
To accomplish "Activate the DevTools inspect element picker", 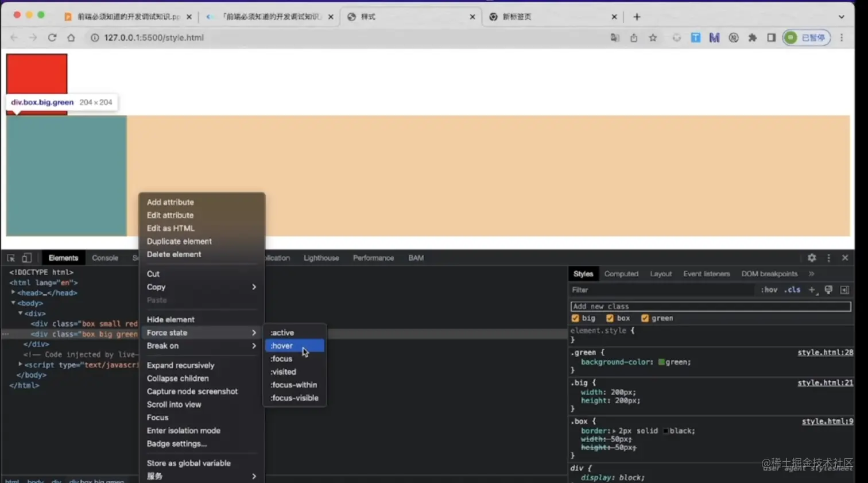I will (11, 258).
